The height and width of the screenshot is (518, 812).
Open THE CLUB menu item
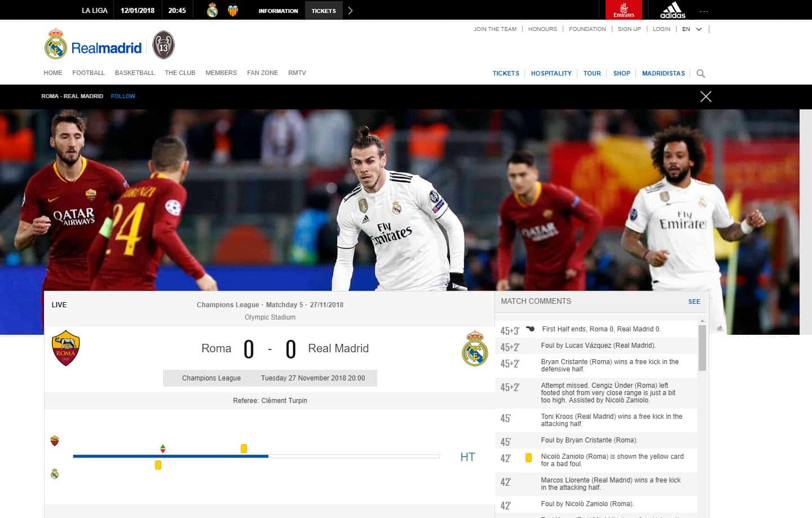[180, 73]
